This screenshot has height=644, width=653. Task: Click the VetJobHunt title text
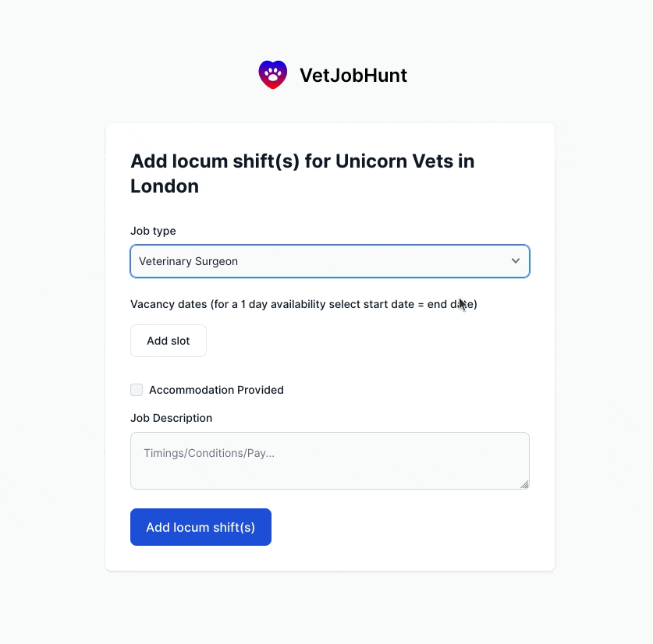coord(353,75)
